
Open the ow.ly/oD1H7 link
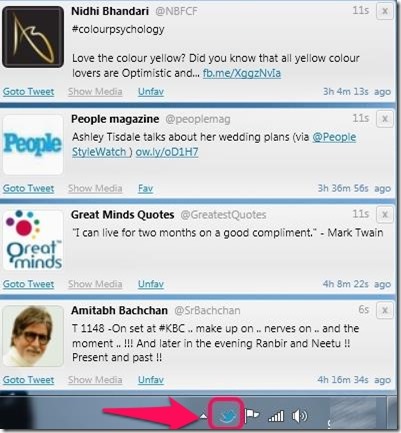coord(167,152)
